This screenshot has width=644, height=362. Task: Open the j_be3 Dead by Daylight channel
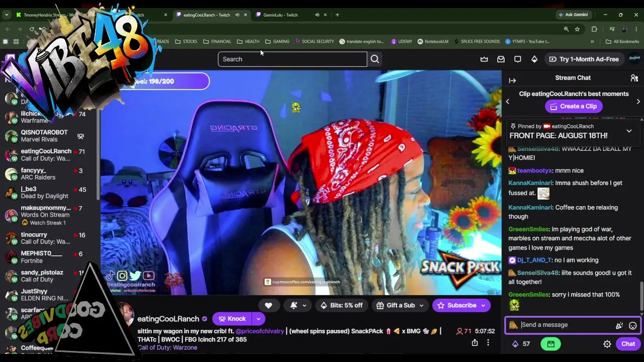point(49,193)
